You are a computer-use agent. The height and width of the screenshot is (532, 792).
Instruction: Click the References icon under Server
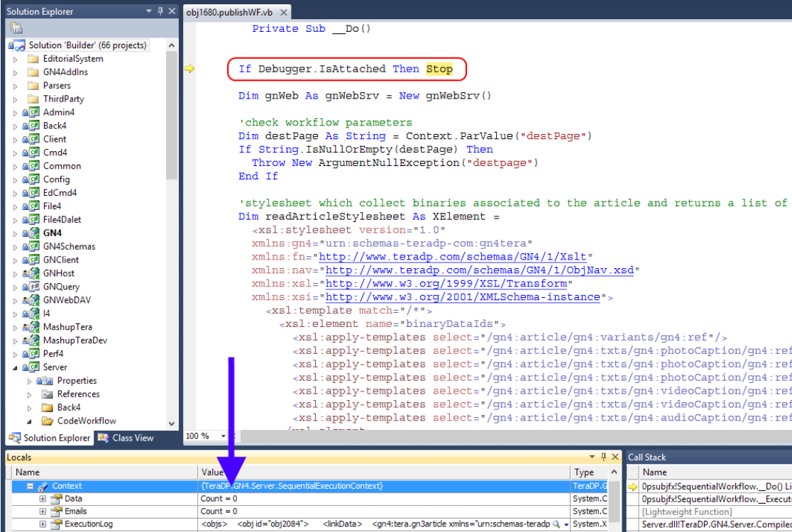click(48, 394)
